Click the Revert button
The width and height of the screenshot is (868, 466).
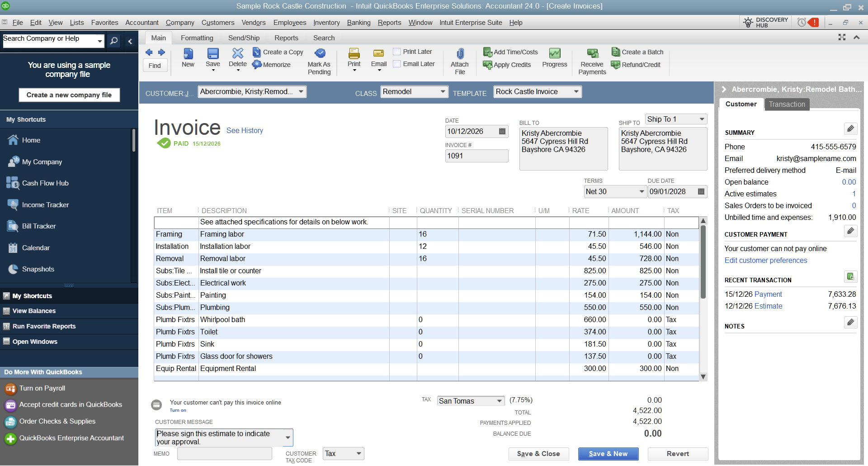[x=678, y=454]
